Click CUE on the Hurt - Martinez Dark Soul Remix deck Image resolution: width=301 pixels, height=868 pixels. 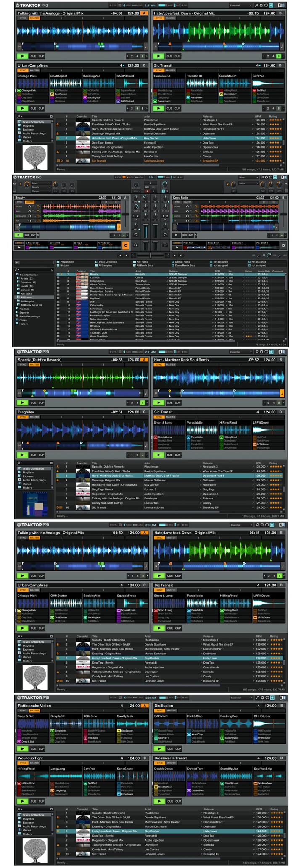tap(169, 403)
